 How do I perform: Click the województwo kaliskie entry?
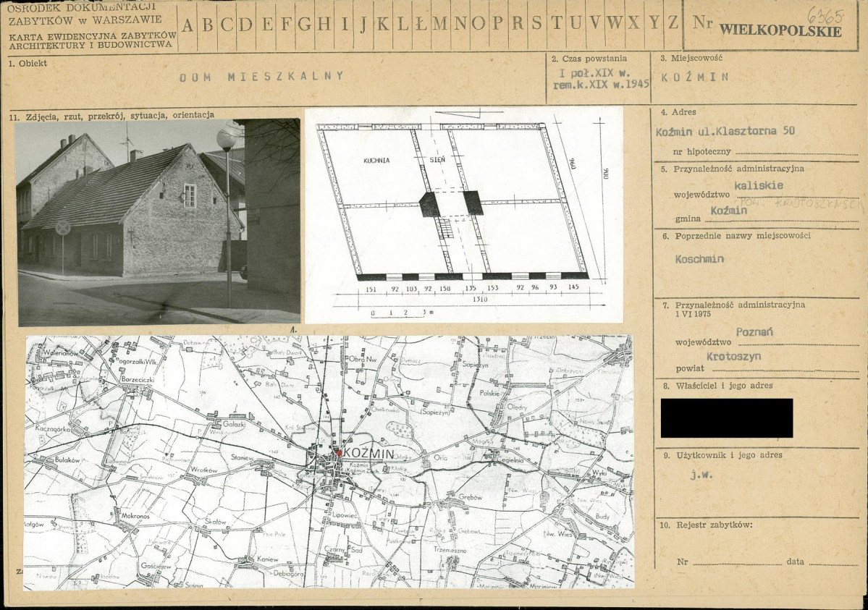(x=759, y=185)
